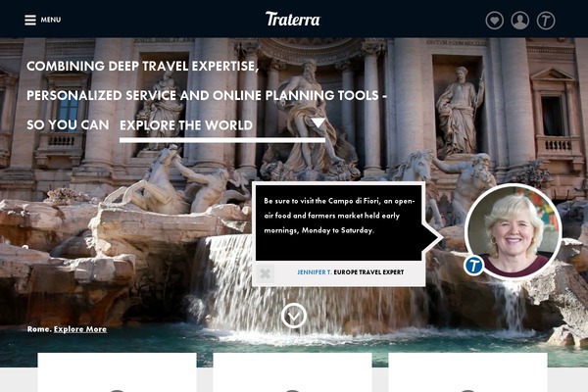Click the Traterra logo
The image size is (588, 392).
(x=293, y=20)
